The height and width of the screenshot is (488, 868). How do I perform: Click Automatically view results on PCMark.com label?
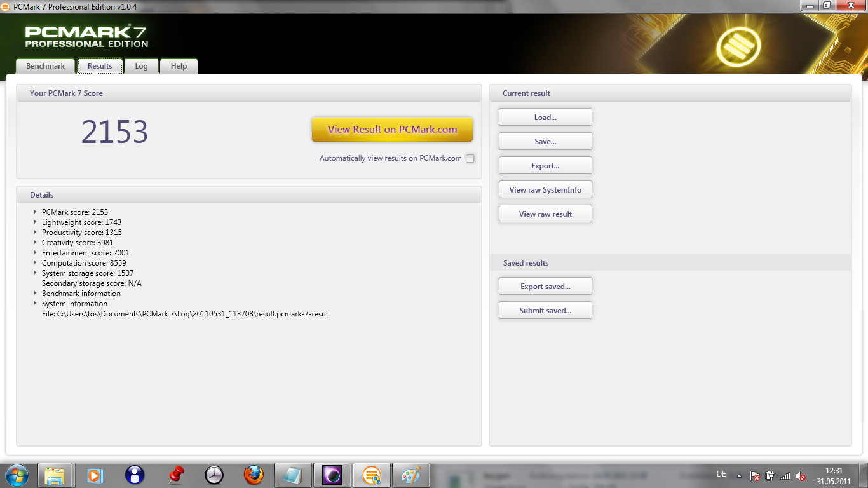[x=390, y=158]
